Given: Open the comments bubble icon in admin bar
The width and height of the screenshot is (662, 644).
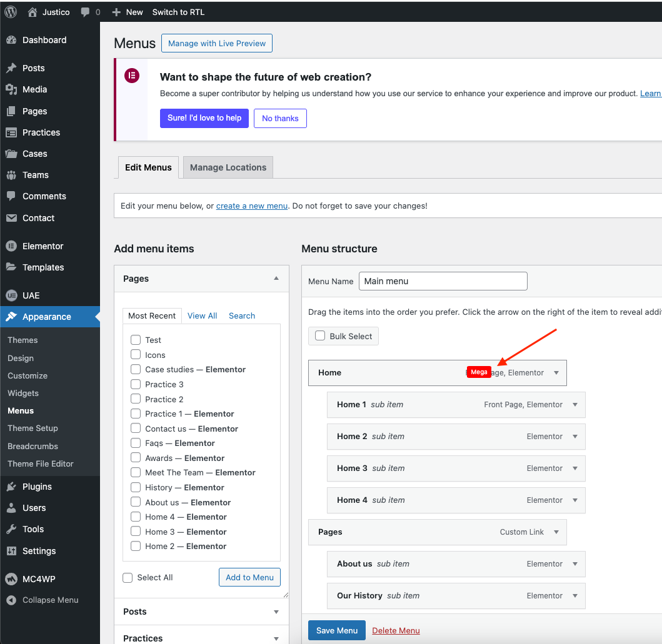Looking at the screenshot, I should 86,12.
